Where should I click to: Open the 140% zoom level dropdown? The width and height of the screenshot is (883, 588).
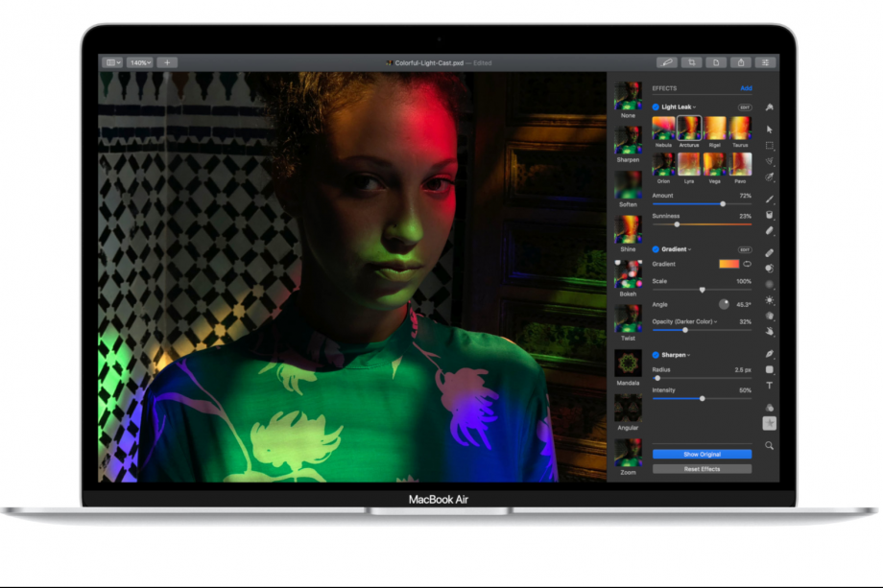[x=140, y=62]
